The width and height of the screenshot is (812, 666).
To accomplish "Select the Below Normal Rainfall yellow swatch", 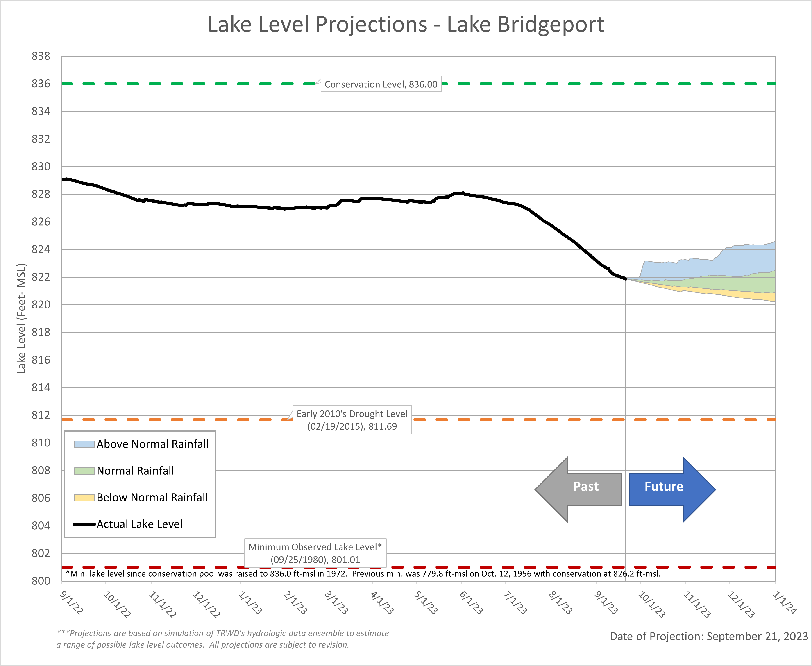I will pyautogui.click(x=84, y=498).
